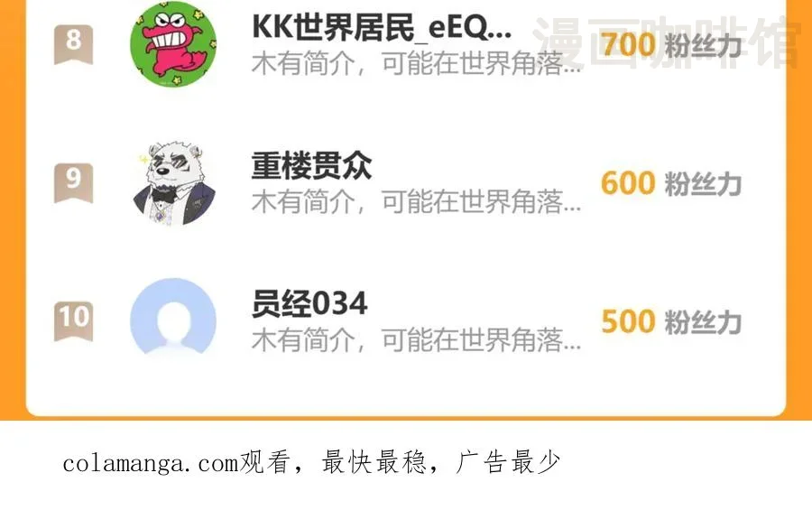812x510 pixels.
Task: Click the 粉丝力 label in rank 10 row
Action: tap(703, 322)
